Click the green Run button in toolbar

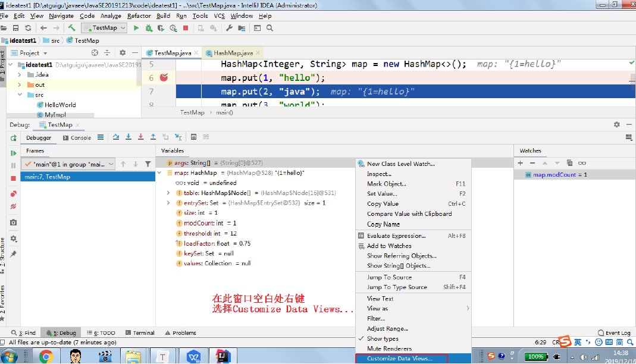[136, 28]
